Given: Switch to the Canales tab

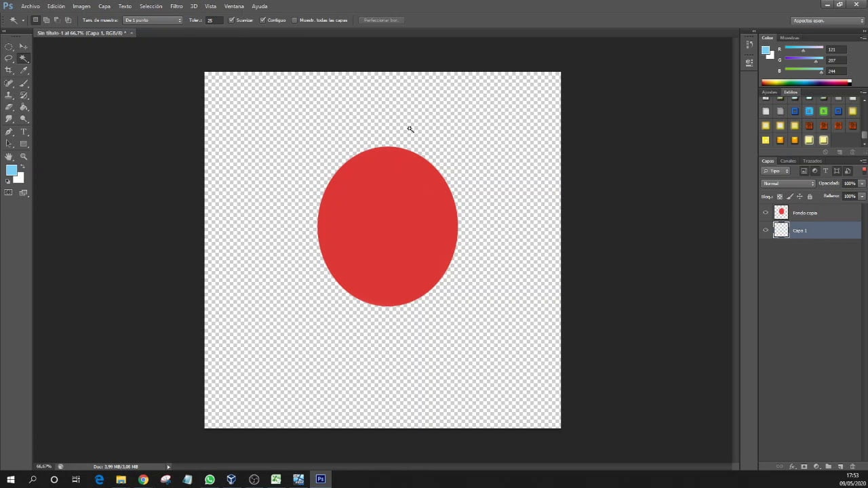Looking at the screenshot, I should pyautogui.click(x=788, y=161).
